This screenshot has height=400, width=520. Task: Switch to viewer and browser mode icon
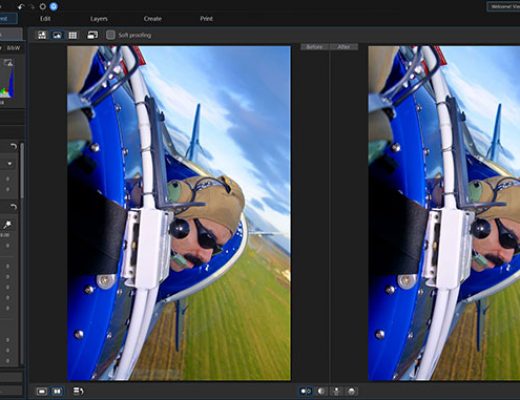point(42,35)
